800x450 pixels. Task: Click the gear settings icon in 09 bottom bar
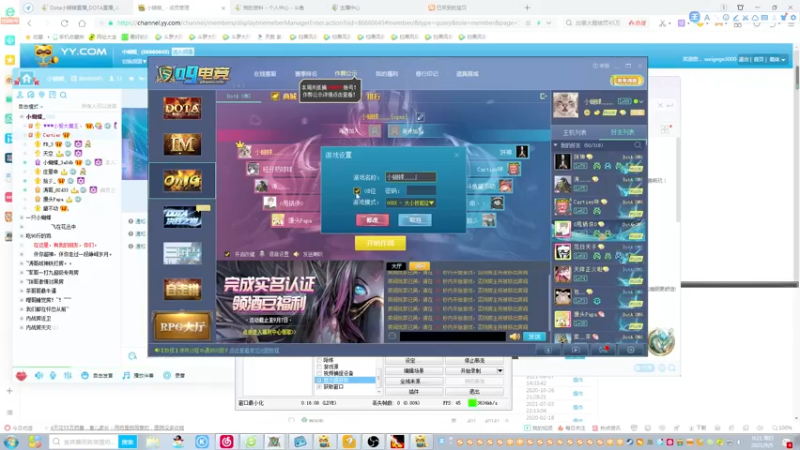pyautogui.click(x=631, y=350)
